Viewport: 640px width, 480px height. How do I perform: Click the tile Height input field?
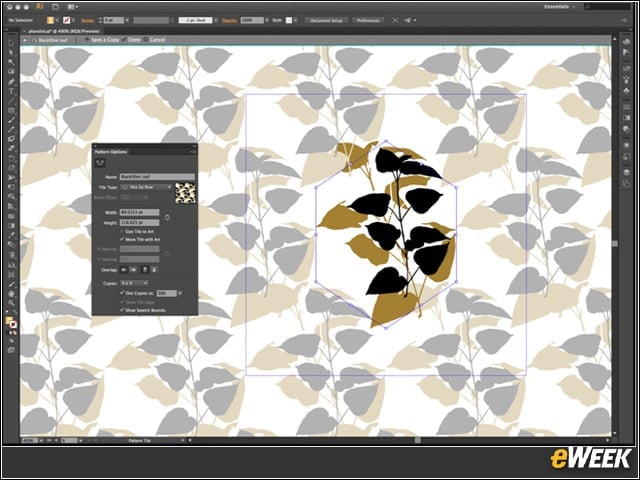[140, 222]
